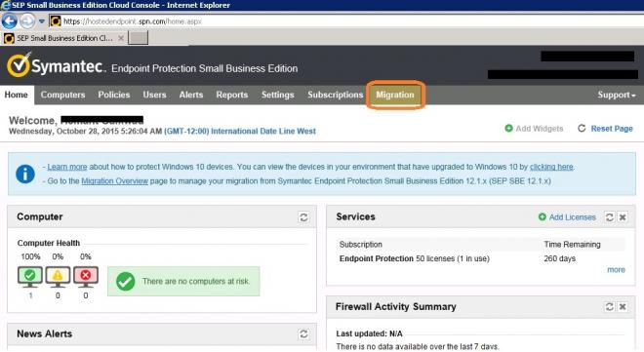Click the Symantec site icon in address bar
Screen dimensions: 644x352
[x=56, y=20]
